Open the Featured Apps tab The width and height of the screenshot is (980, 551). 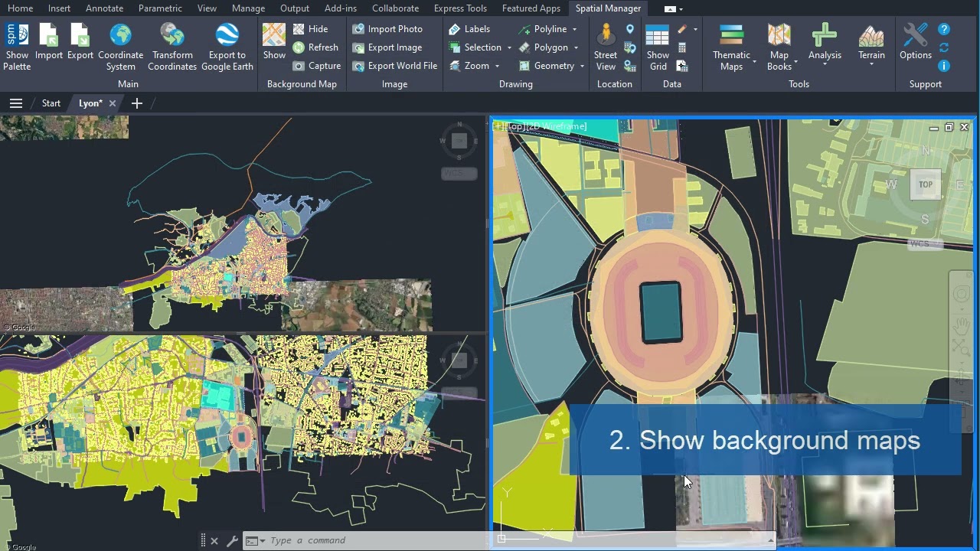click(531, 8)
